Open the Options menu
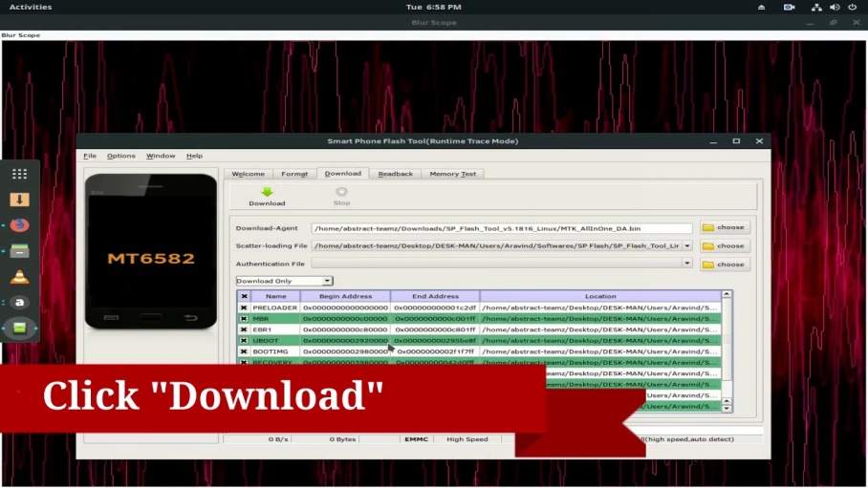The width and height of the screenshot is (868, 488). point(120,156)
